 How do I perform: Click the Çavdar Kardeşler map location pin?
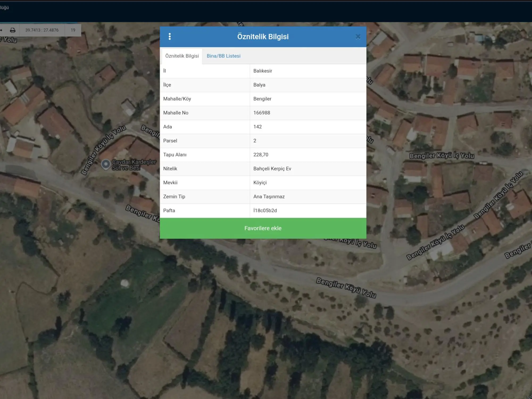pos(106,164)
